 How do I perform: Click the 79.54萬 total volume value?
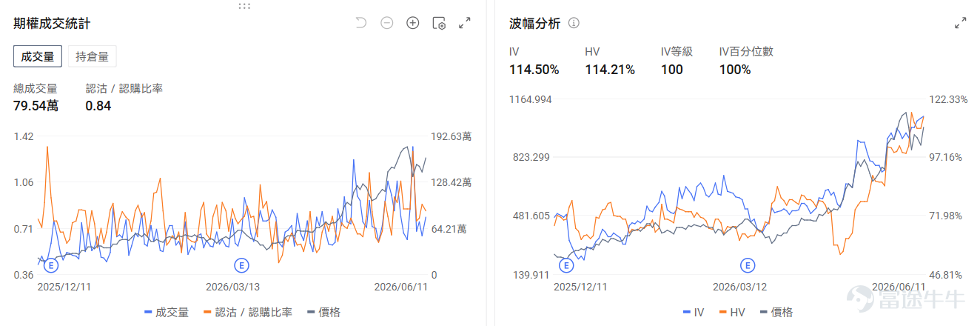coord(36,105)
